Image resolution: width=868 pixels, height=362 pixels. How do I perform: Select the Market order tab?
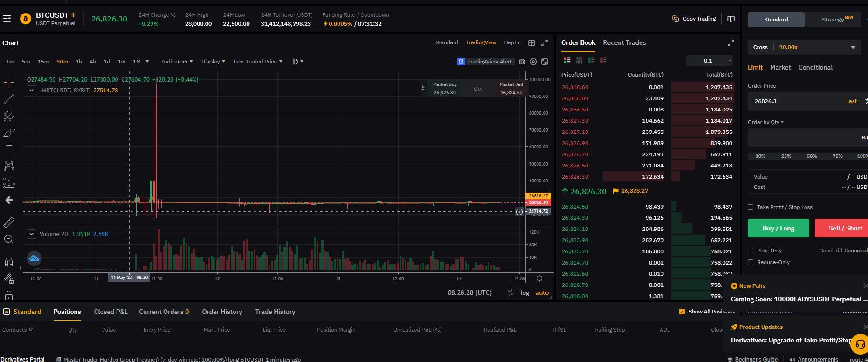780,67
